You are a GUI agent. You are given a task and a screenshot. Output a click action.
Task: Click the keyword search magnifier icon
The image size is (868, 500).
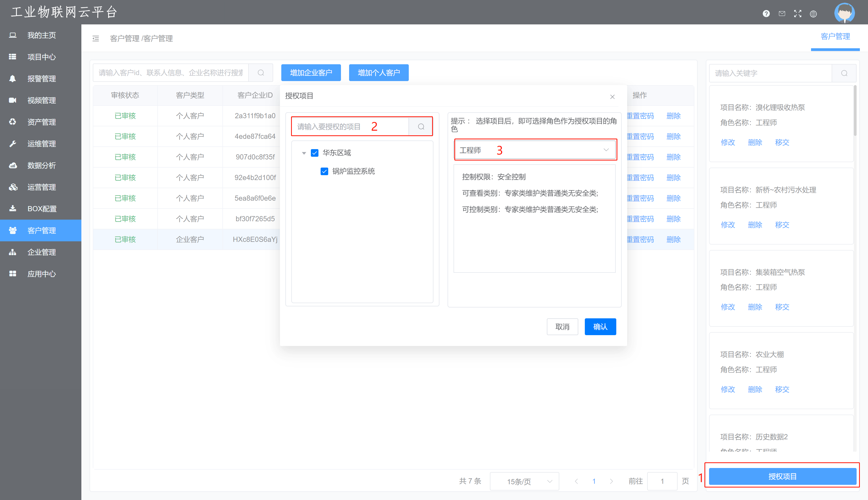(844, 73)
